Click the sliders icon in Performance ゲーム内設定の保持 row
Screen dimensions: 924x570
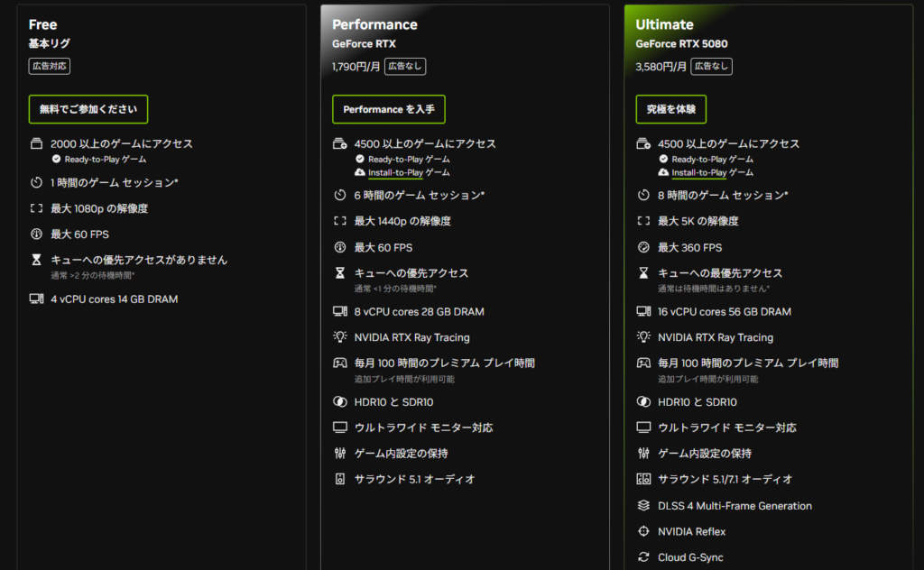[340, 454]
